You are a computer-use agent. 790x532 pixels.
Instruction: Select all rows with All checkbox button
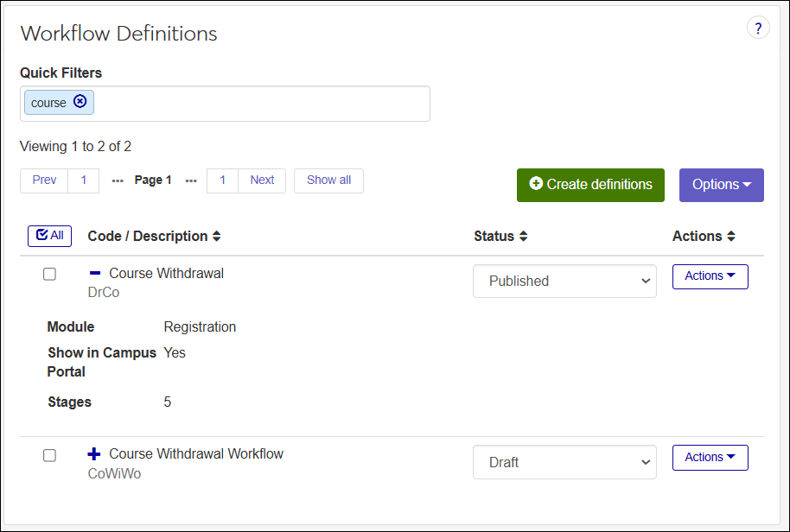click(50, 236)
